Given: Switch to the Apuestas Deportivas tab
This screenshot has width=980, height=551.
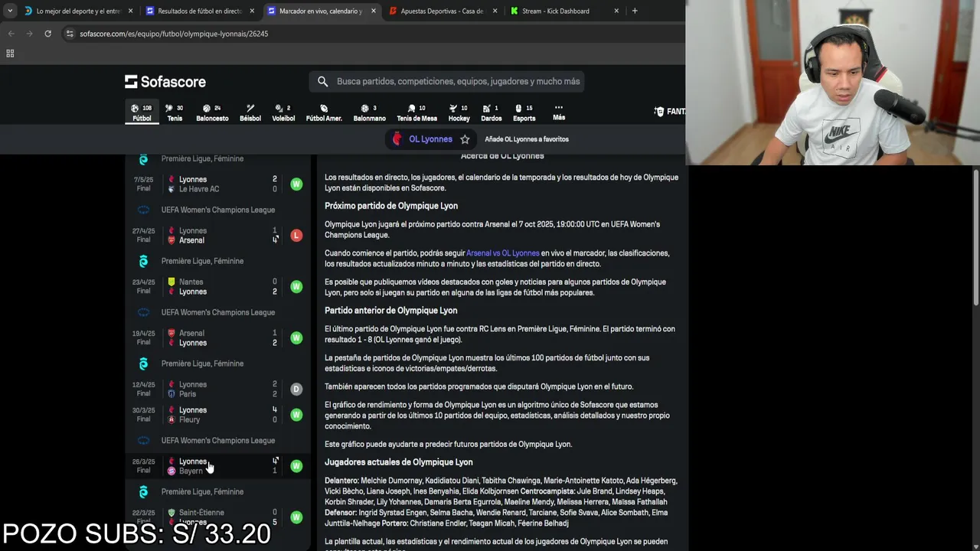Looking at the screenshot, I should pyautogui.click(x=442, y=11).
